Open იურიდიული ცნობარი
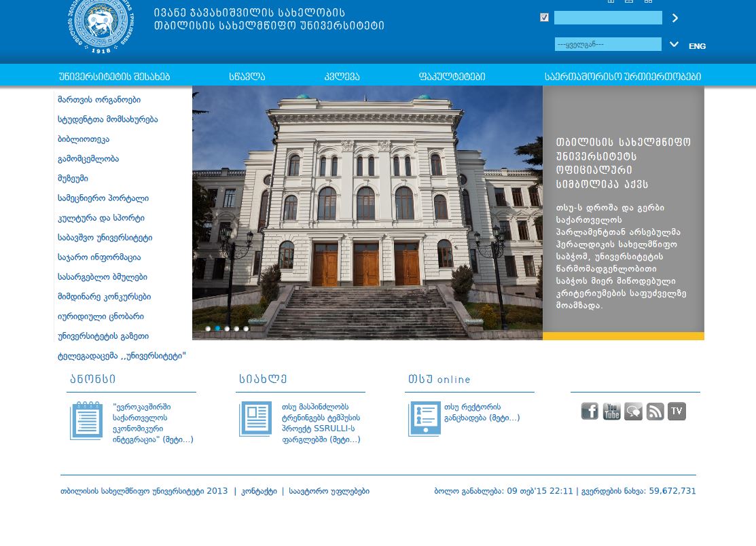756x546 pixels. point(101,316)
